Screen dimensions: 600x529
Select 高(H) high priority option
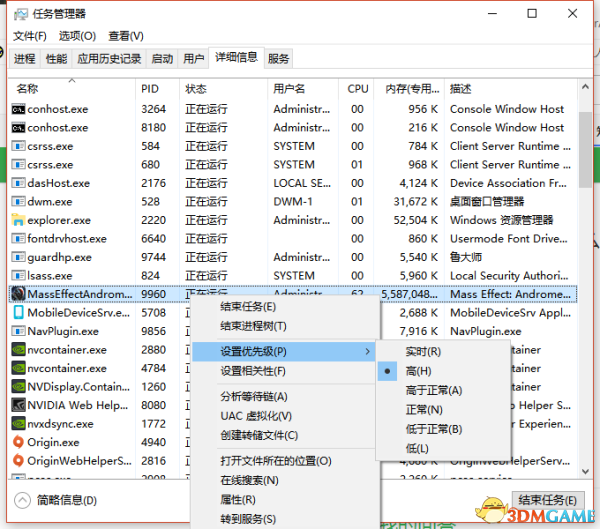(444, 371)
